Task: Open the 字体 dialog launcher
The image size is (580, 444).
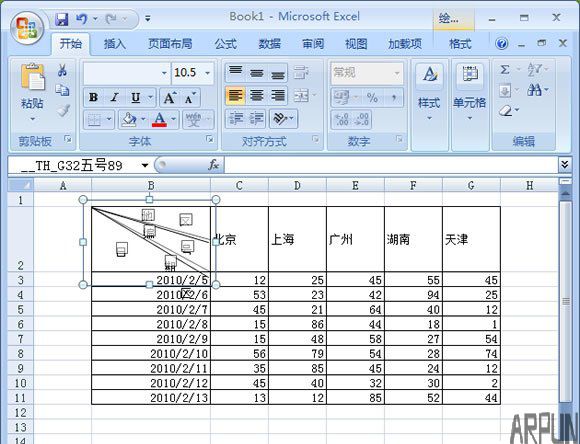Action: (210, 139)
